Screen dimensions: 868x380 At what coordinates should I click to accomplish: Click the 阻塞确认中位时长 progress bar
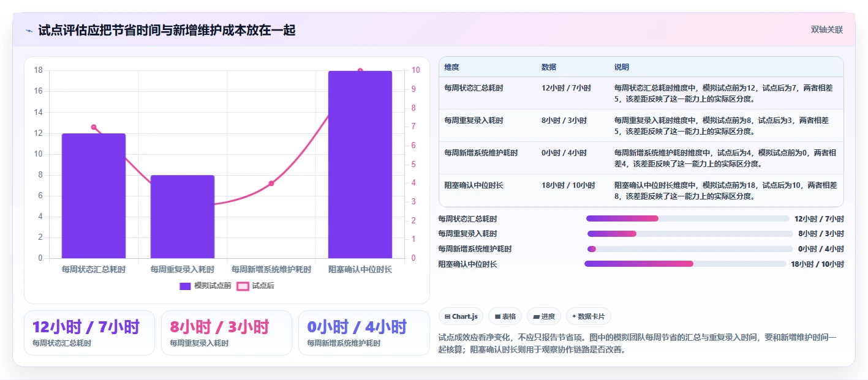point(685,264)
